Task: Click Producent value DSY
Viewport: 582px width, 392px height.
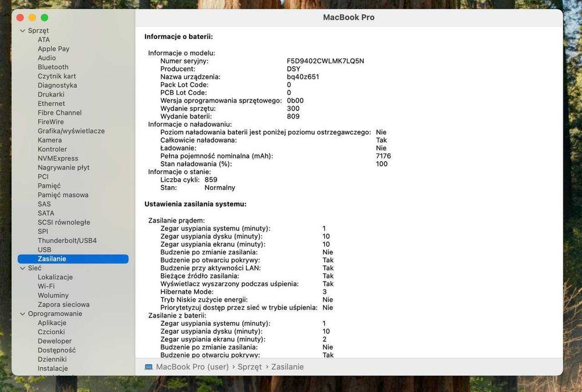Action: point(293,69)
